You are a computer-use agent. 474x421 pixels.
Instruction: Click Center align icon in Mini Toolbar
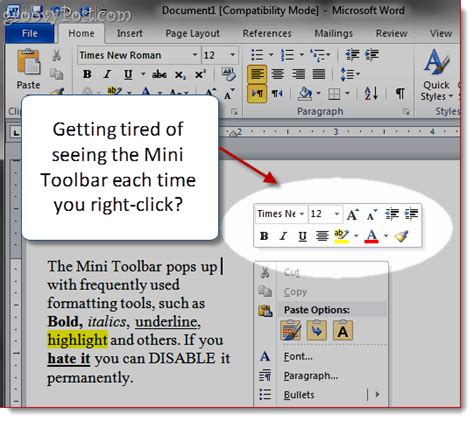322,236
